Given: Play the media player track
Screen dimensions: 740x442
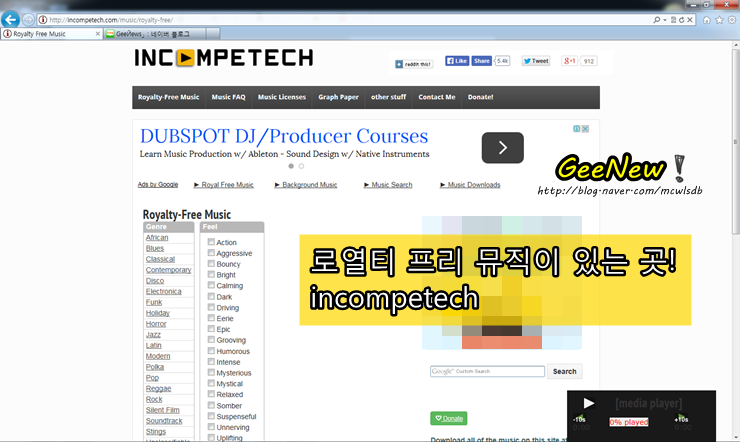Looking at the screenshot, I should (588, 403).
